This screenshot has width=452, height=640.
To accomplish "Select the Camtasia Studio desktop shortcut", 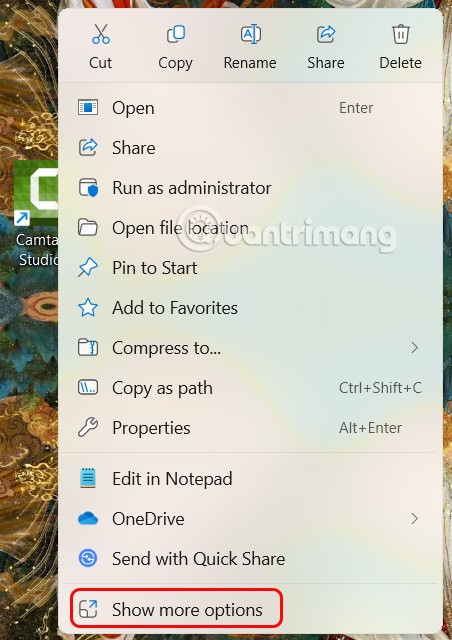I will (x=36, y=212).
